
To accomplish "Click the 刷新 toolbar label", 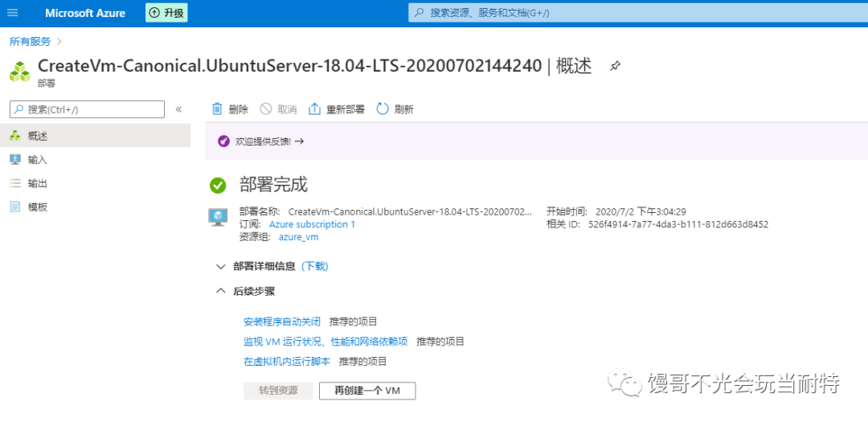I will pos(404,109).
